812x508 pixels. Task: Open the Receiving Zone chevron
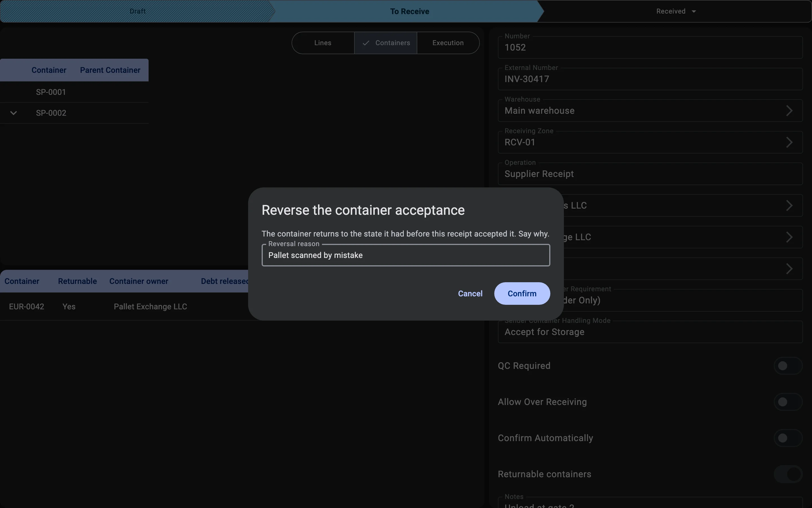click(x=789, y=142)
